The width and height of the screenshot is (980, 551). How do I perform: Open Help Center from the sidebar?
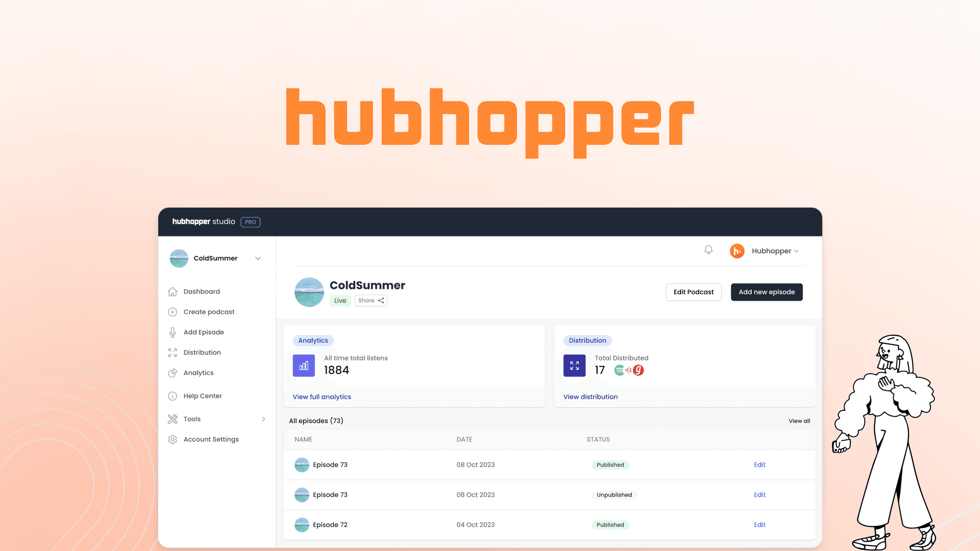203,396
